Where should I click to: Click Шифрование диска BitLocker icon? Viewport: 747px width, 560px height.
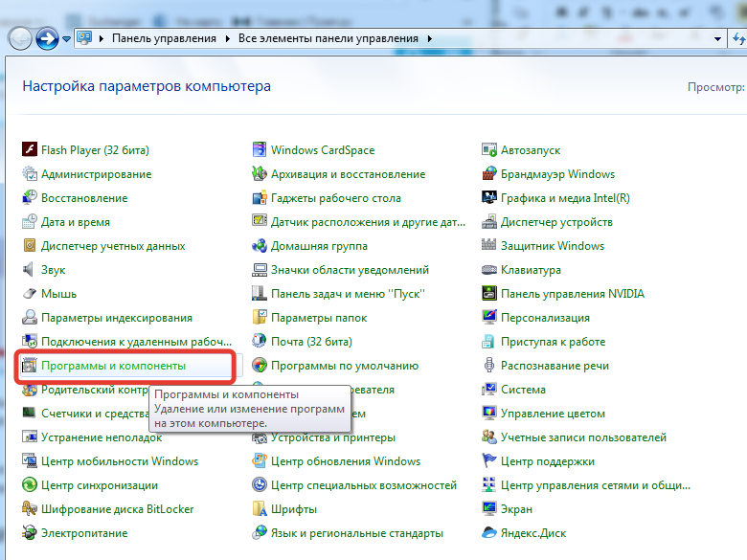[30, 508]
